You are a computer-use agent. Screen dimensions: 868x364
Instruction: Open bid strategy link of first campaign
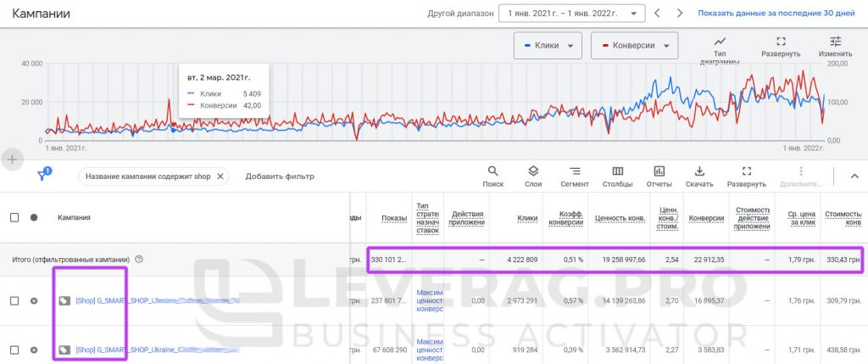429,301
